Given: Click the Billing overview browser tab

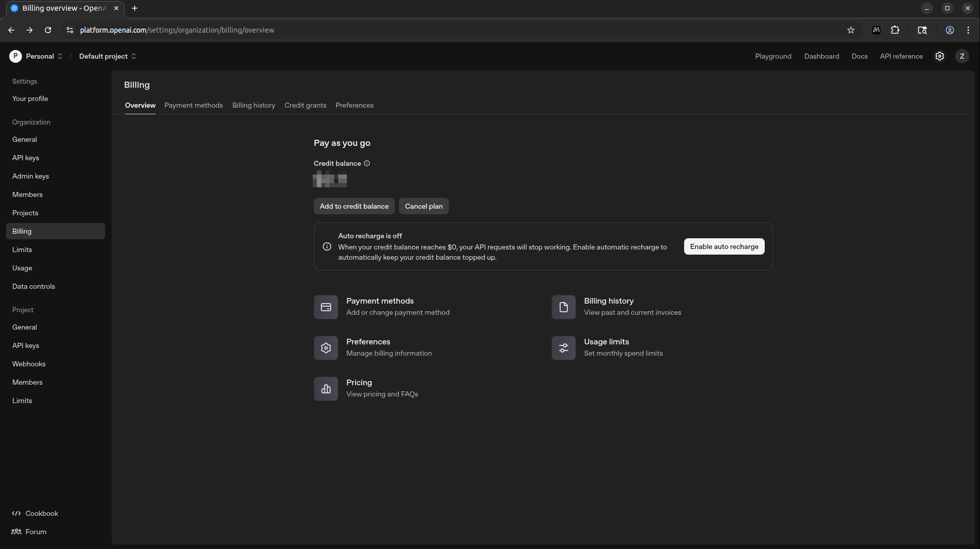Looking at the screenshot, I should click(x=65, y=8).
